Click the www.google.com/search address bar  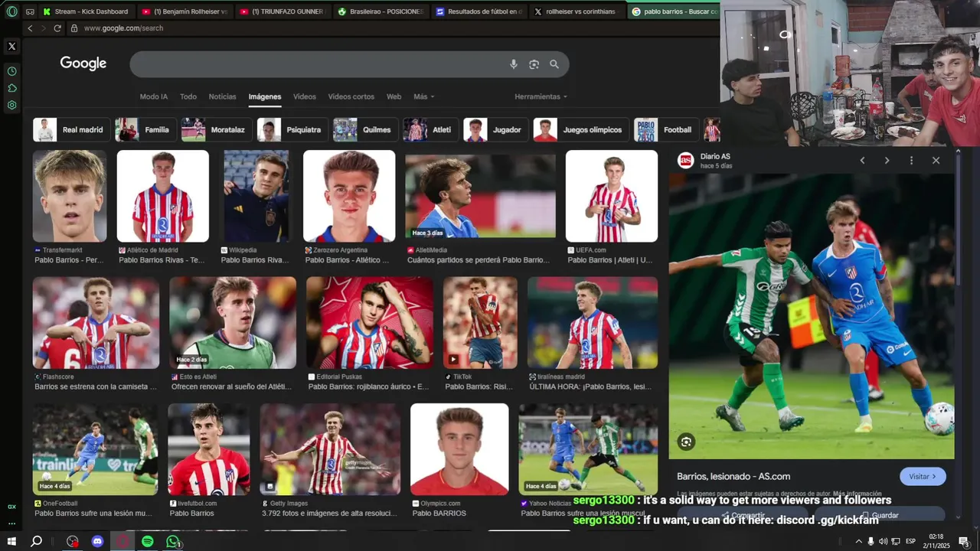point(123,28)
